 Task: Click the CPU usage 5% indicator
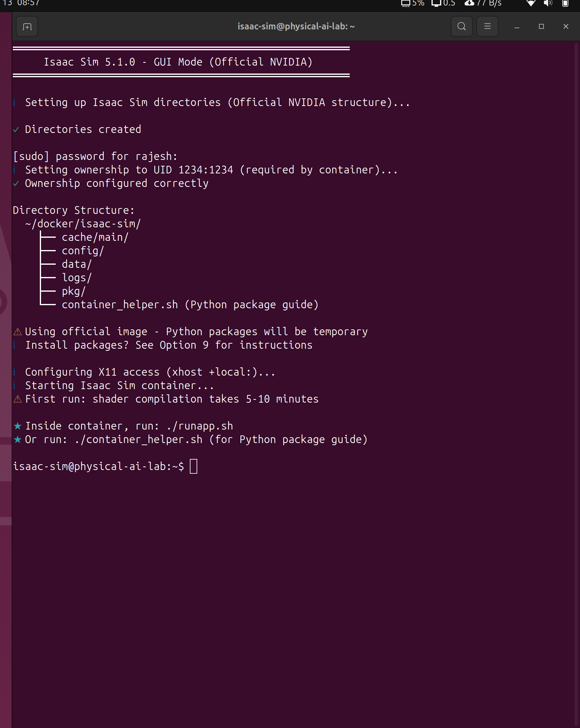[413, 3]
